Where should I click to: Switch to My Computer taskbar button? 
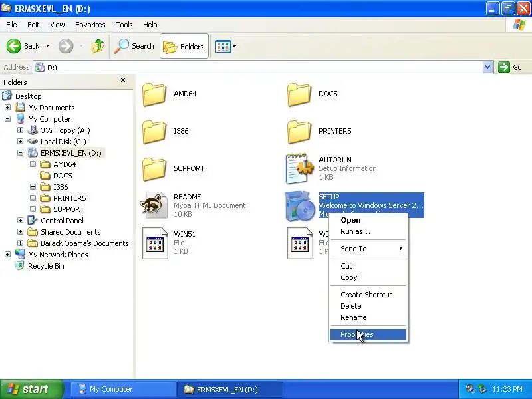pyautogui.click(x=122, y=389)
